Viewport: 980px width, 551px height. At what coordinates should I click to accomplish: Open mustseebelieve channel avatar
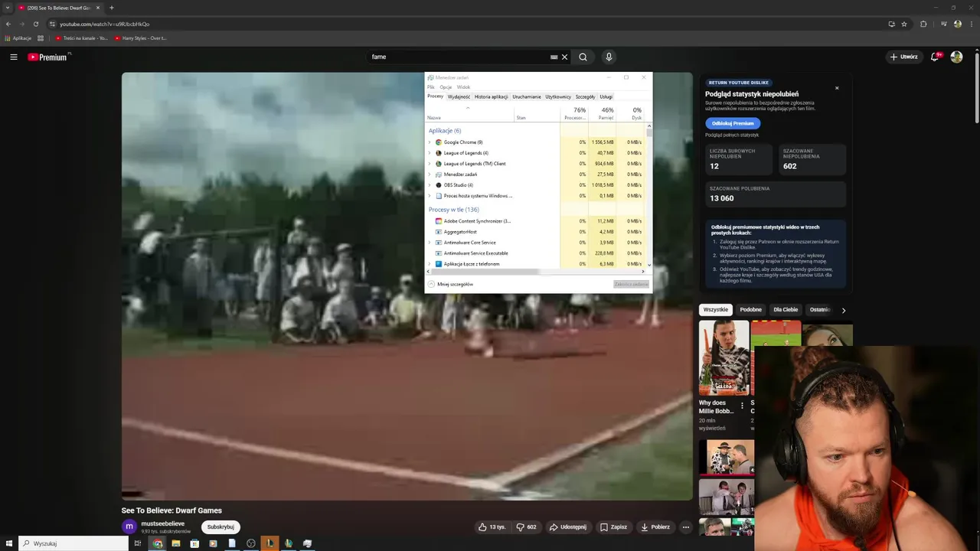click(129, 527)
